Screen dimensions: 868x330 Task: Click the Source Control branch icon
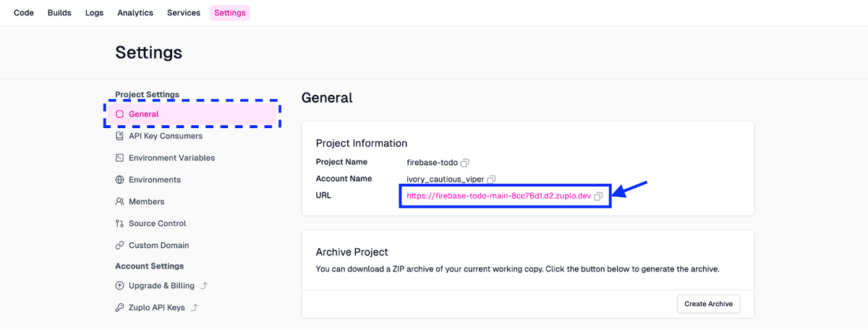pos(120,224)
